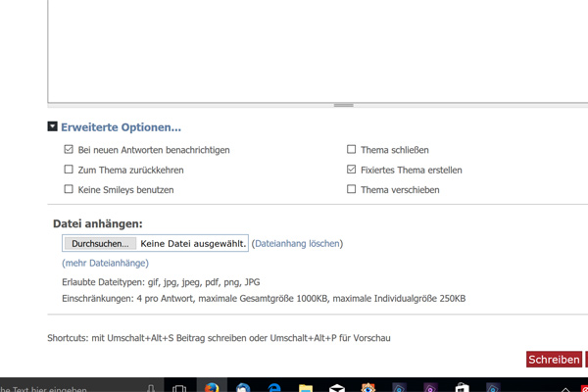Collapse the "Erweiterte Optionen" arrow
The image size is (588, 392).
tap(53, 127)
